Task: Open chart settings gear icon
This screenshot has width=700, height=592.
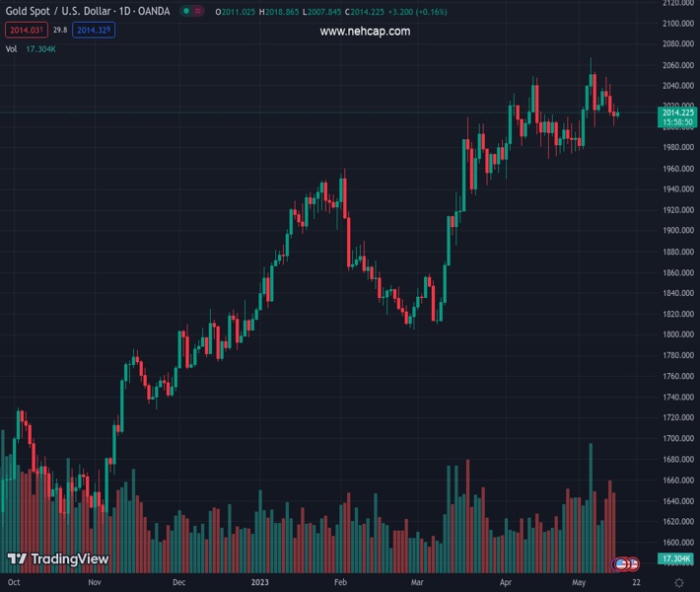Action: (679, 583)
